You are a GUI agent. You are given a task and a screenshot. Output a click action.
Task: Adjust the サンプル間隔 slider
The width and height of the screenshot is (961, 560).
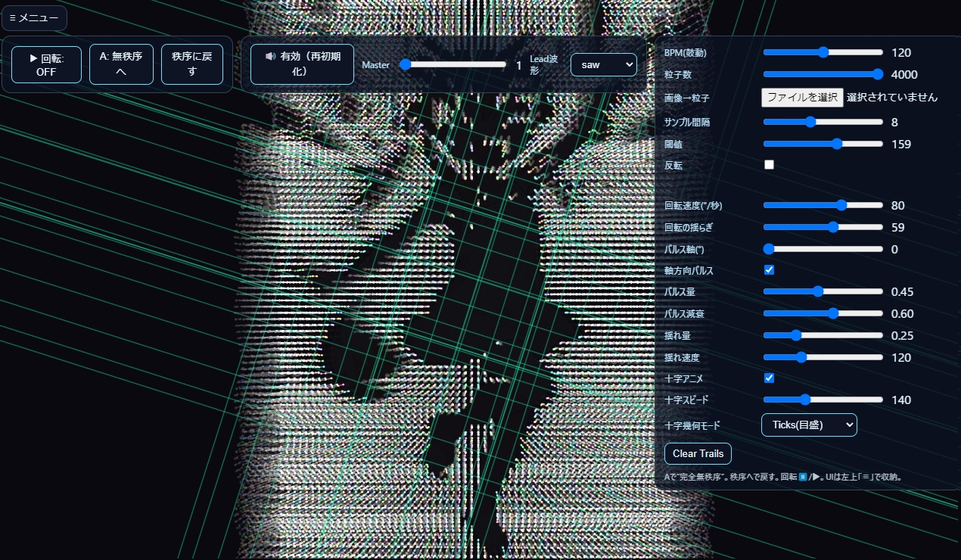pos(823,122)
